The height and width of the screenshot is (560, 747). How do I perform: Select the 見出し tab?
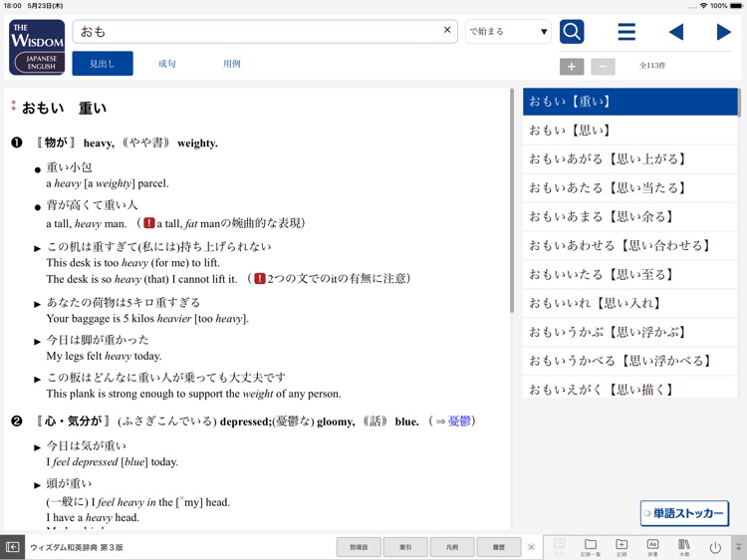(x=103, y=64)
